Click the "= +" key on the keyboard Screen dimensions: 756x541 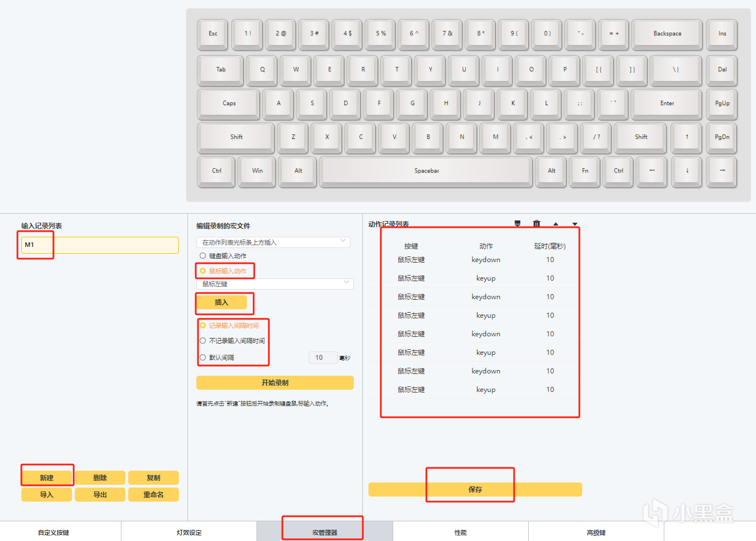click(x=614, y=34)
